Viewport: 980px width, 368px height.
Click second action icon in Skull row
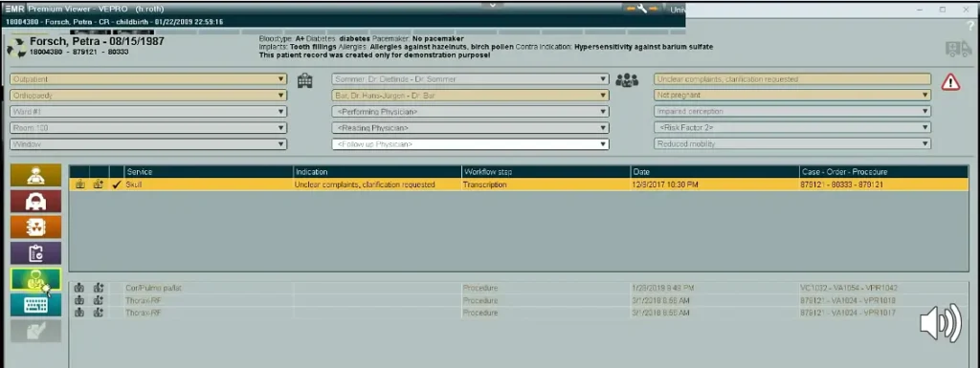pos(99,184)
